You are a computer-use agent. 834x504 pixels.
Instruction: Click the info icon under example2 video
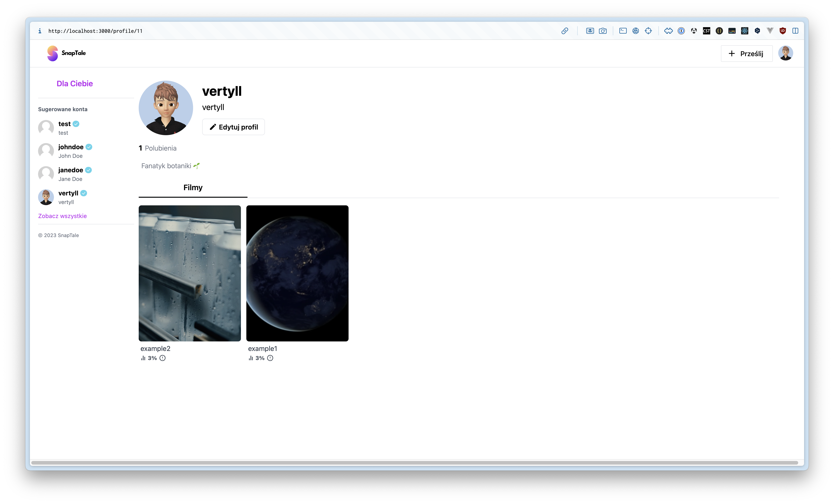[162, 358]
